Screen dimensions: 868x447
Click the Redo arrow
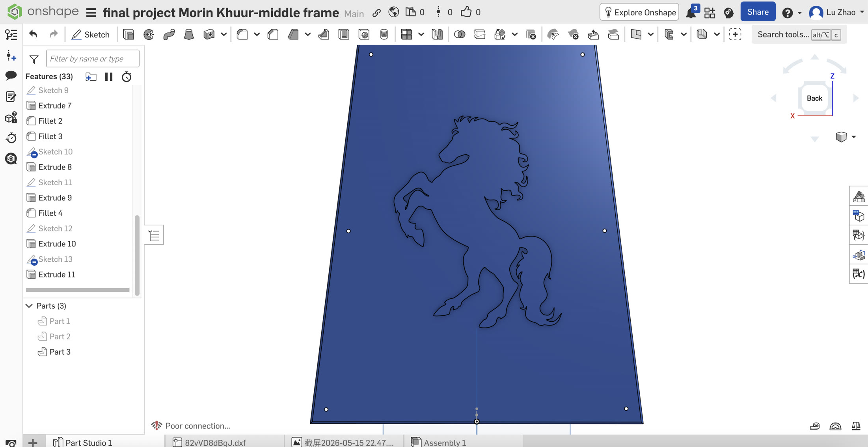point(54,34)
